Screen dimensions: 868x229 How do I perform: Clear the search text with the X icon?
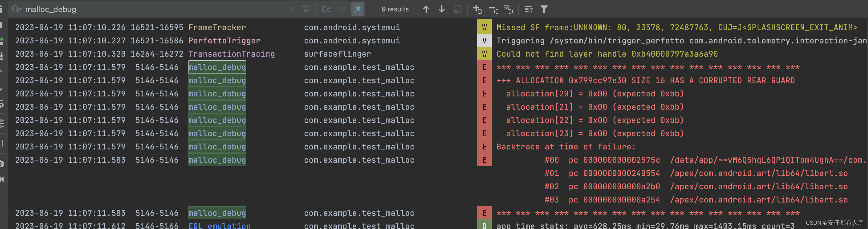pos(293,9)
